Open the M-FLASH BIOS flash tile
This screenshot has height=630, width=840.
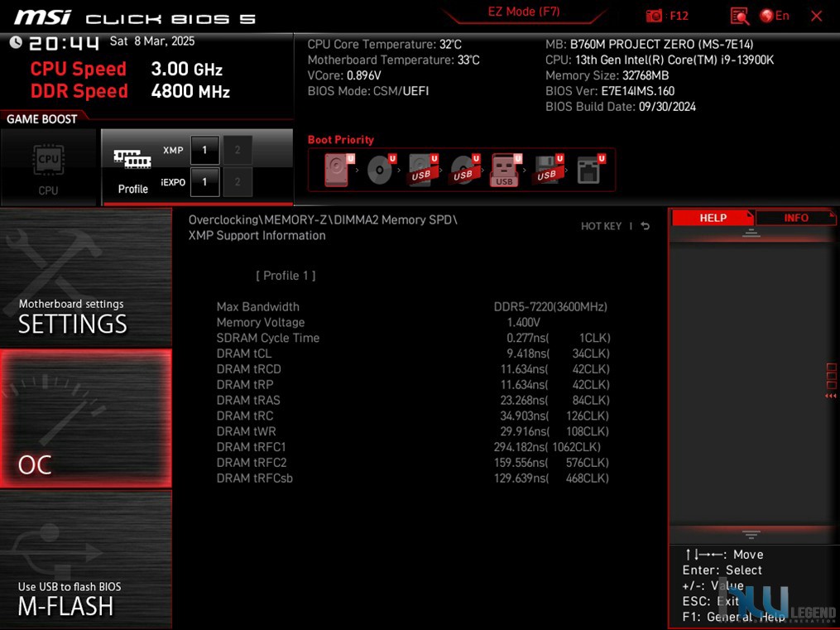click(x=86, y=560)
